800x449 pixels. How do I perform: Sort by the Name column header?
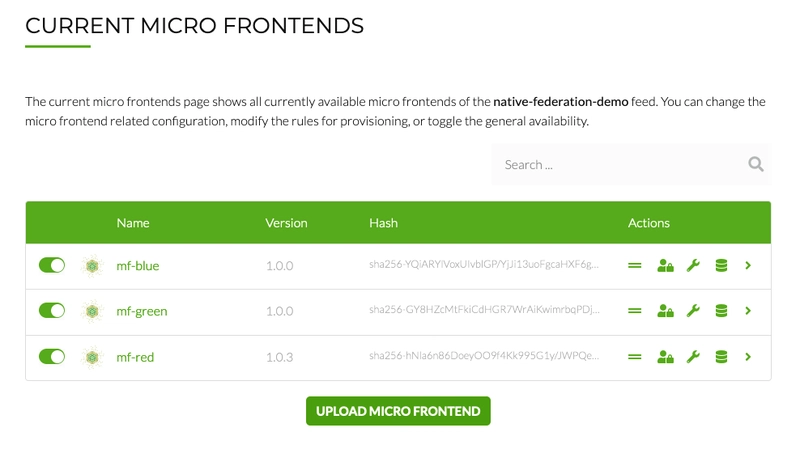pos(133,223)
